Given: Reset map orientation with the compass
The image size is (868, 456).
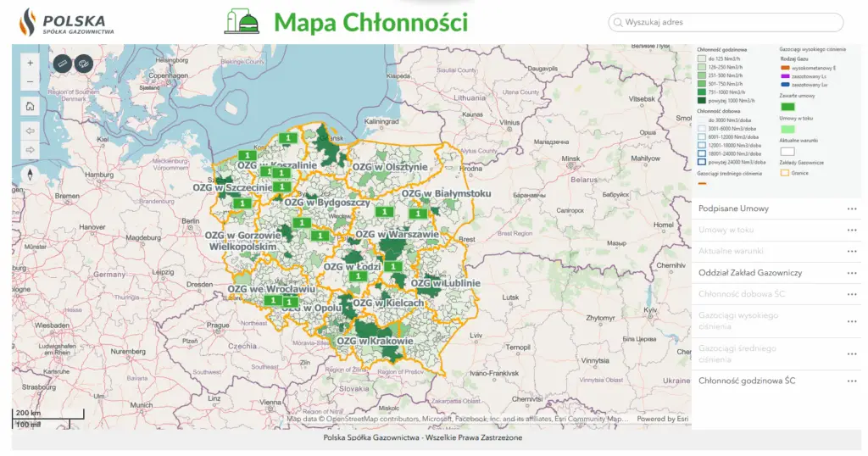Looking at the screenshot, I should [31, 175].
